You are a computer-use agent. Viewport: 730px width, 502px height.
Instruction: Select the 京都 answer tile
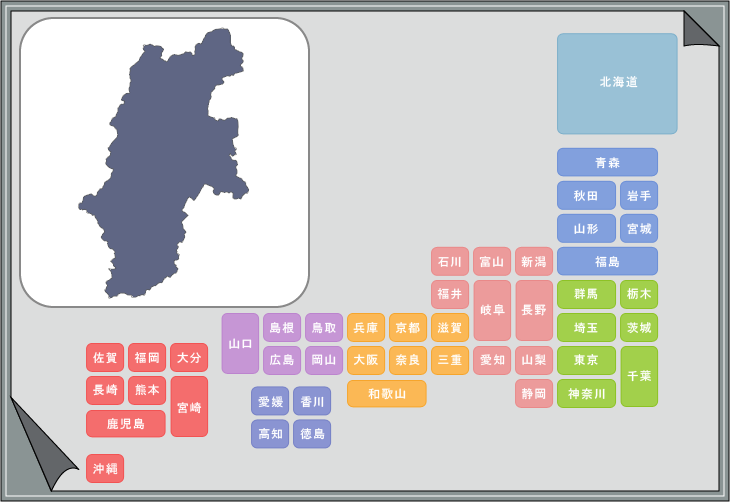tap(408, 327)
